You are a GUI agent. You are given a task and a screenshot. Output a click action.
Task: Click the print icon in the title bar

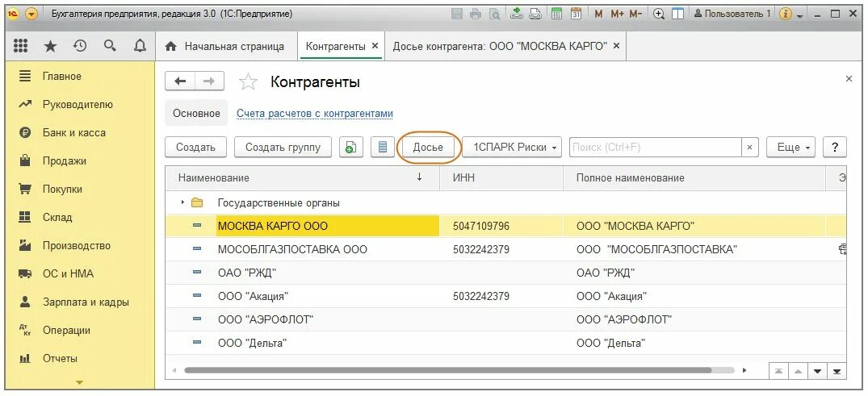click(x=476, y=15)
